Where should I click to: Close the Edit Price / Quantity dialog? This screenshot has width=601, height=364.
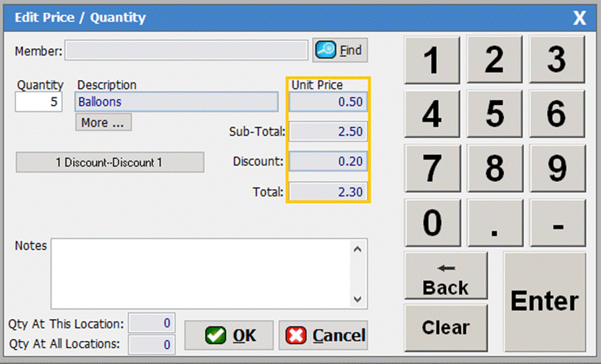[579, 18]
